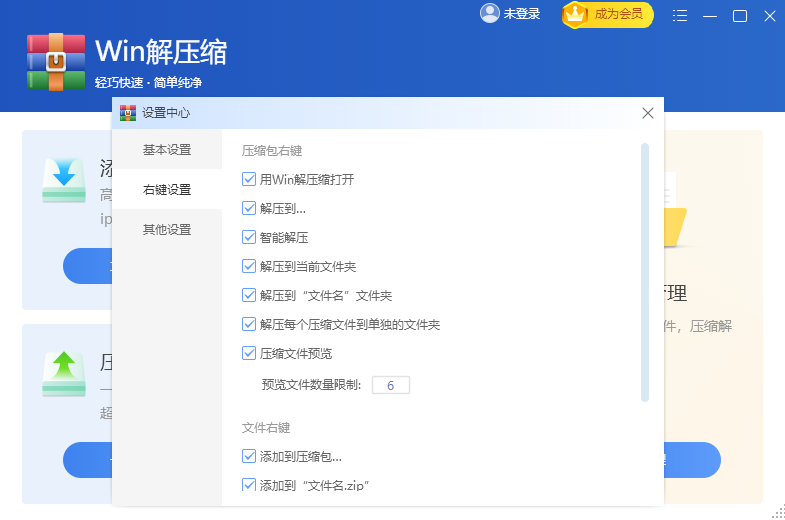Click the 预览文件数量限制 input field
This screenshot has width=785, height=520.
(390, 385)
